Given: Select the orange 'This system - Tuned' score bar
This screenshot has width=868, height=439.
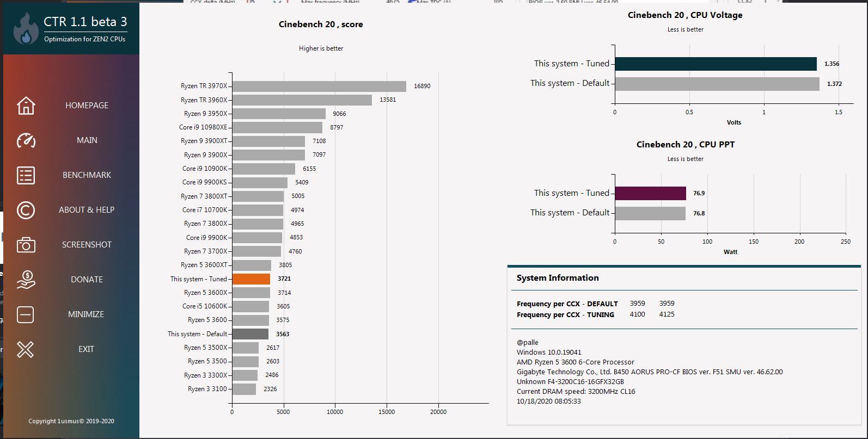Looking at the screenshot, I should [251, 279].
